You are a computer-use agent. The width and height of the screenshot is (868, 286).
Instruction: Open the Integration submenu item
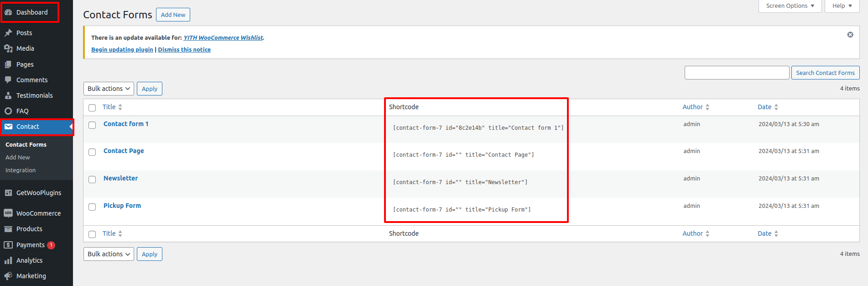click(21, 170)
